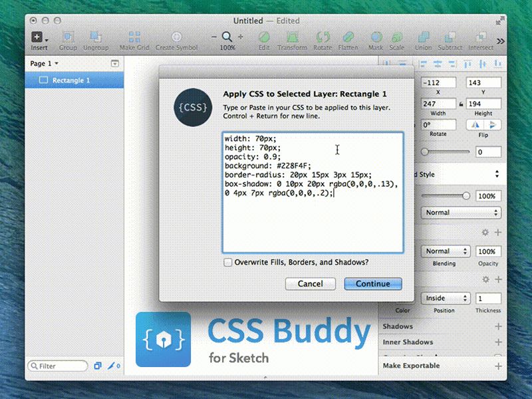Select the Rotate tool in toolbar
Viewport: 532px width, 399px height.
(323, 37)
